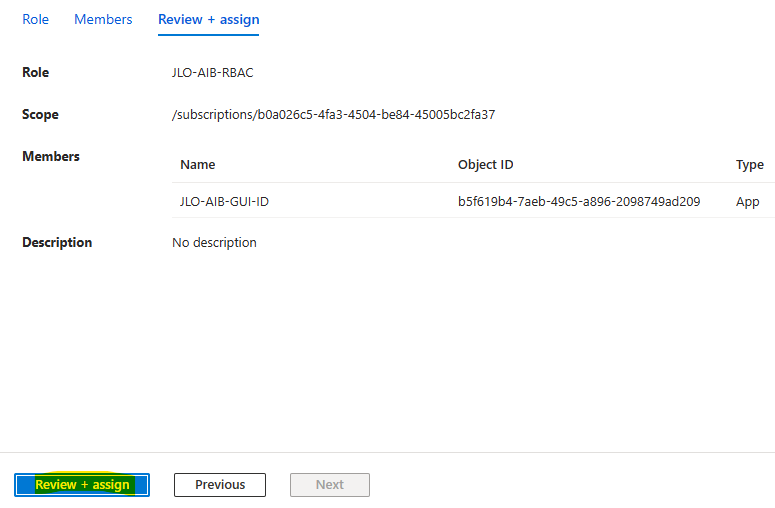Viewport: 775px width, 508px height.
Task: Click the Object ID column header
Action: point(485,165)
